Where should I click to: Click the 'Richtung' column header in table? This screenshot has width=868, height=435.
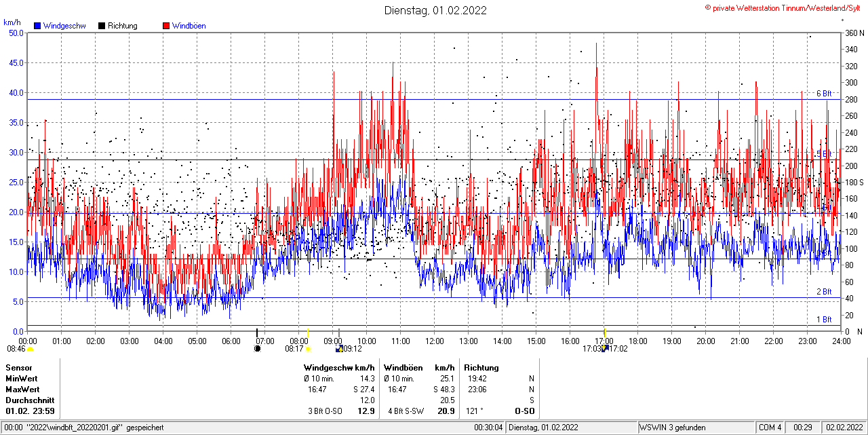(x=481, y=367)
